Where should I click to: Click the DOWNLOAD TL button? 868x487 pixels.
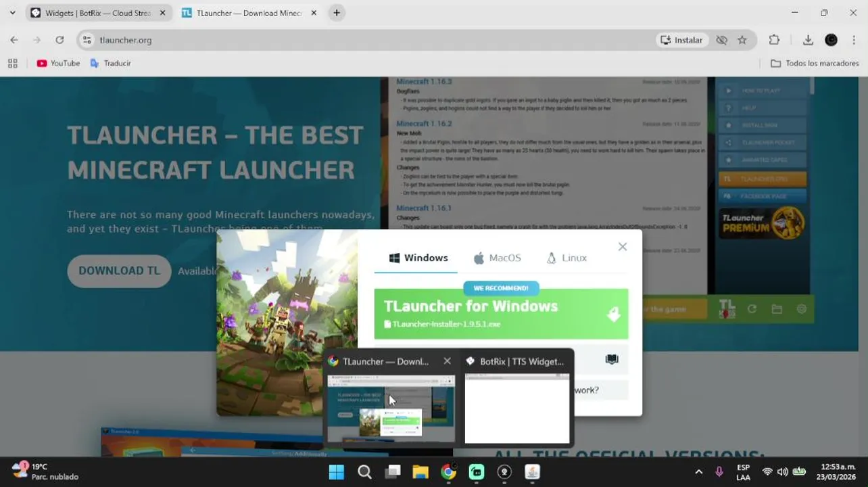click(119, 271)
